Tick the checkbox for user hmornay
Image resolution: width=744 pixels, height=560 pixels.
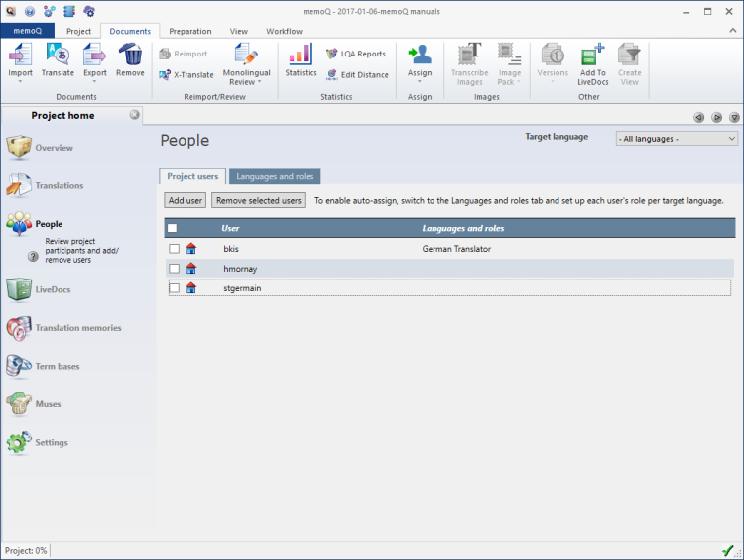point(174,269)
